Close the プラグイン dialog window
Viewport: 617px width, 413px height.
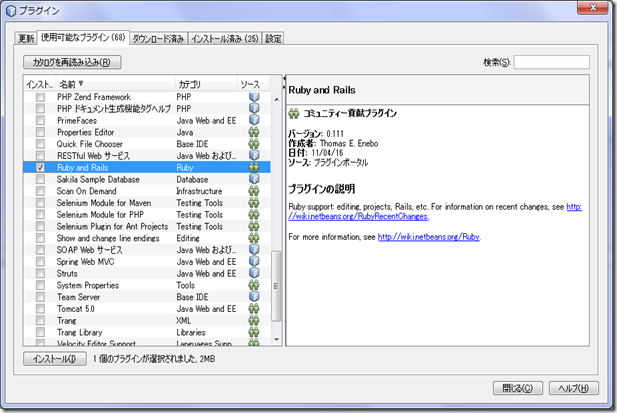click(x=593, y=7)
